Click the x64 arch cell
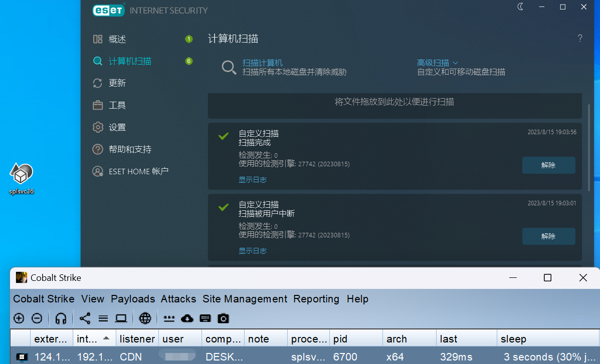 coord(410,356)
